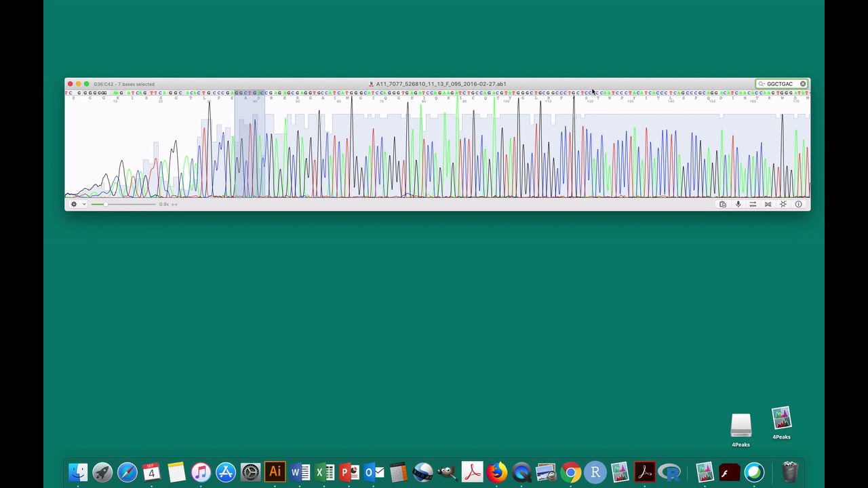Open App Store from the Dock

(225, 472)
